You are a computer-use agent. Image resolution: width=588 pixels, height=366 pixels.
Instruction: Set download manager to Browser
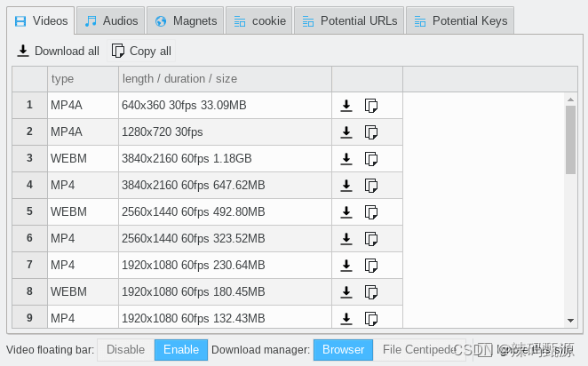coord(343,350)
